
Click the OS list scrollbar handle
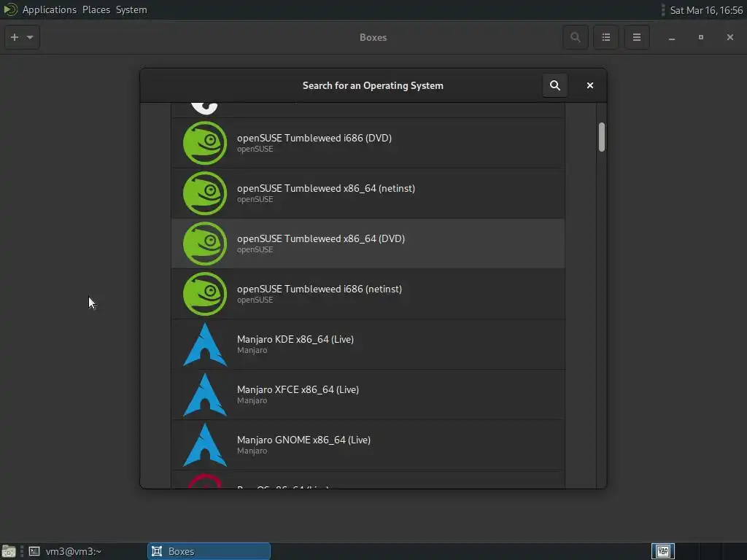pos(602,137)
